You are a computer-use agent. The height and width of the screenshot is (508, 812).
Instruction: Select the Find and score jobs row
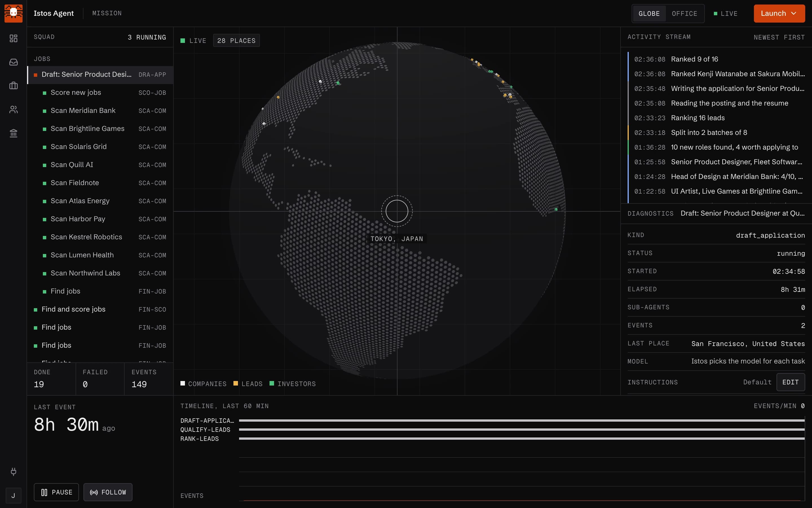(100, 309)
